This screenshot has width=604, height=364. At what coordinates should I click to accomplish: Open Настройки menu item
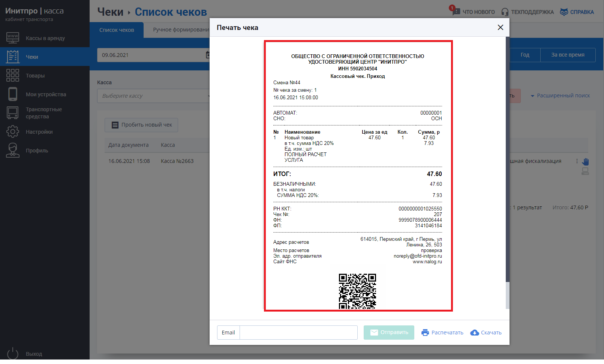click(x=45, y=132)
